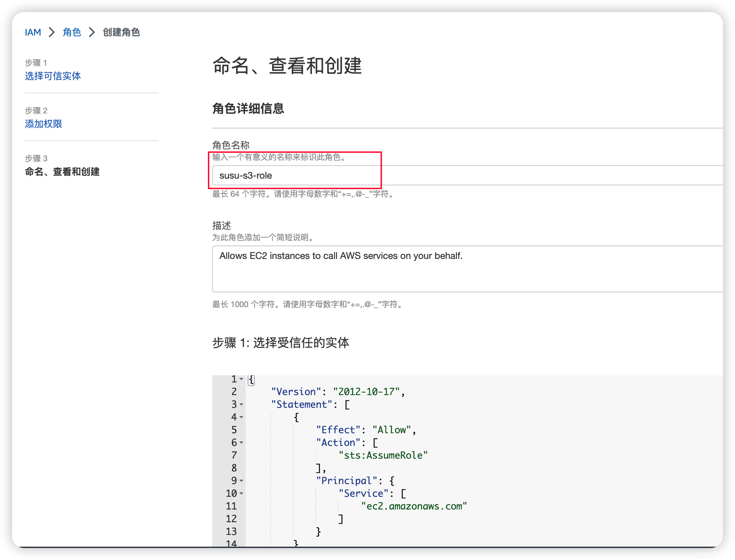735x560 pixels.
Task: Click the "Allow" effect value
Action: tap(392, 430)
